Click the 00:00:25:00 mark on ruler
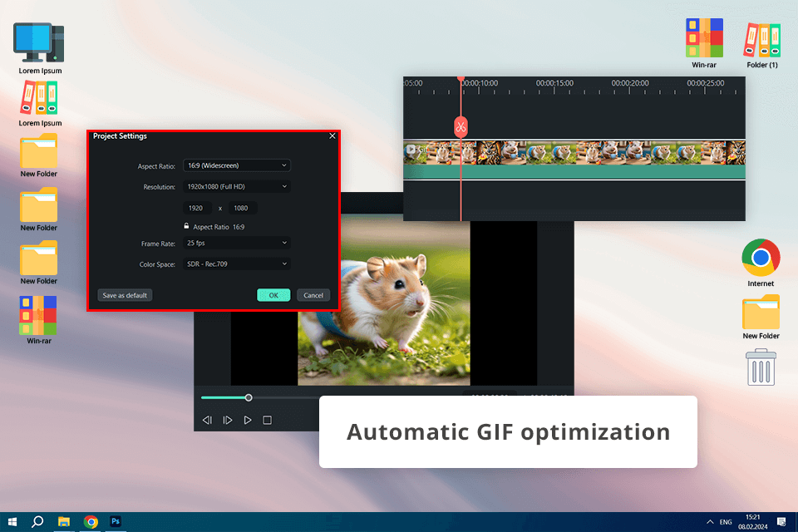 tap(706, 83)
